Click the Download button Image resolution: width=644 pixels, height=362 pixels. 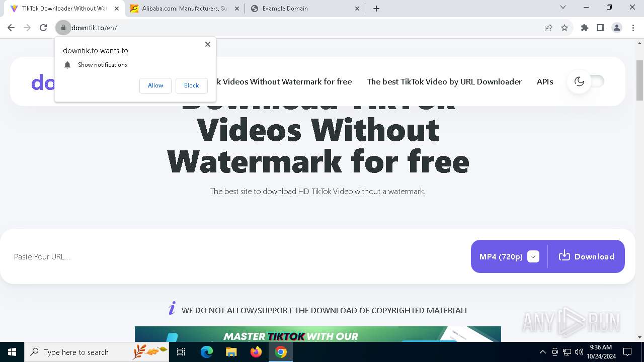point(586,256)
